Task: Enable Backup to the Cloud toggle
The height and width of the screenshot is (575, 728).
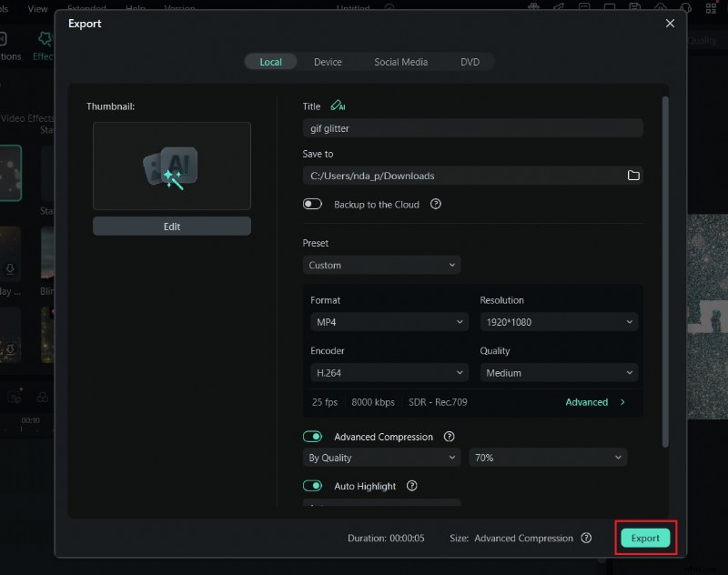Action: (x=313, y=205)
